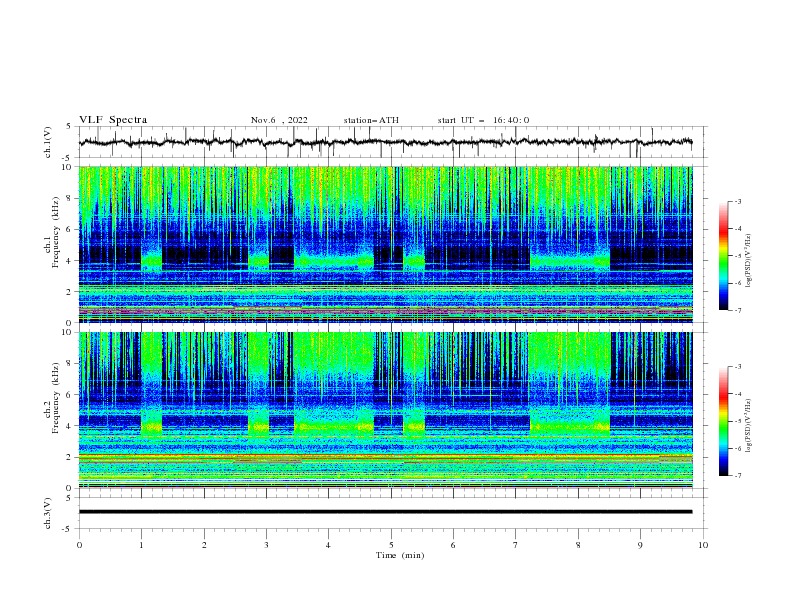This screenshot has height=612, width=792.
Task: Click the time axis tick label "3"
Action: pos(266,545)
